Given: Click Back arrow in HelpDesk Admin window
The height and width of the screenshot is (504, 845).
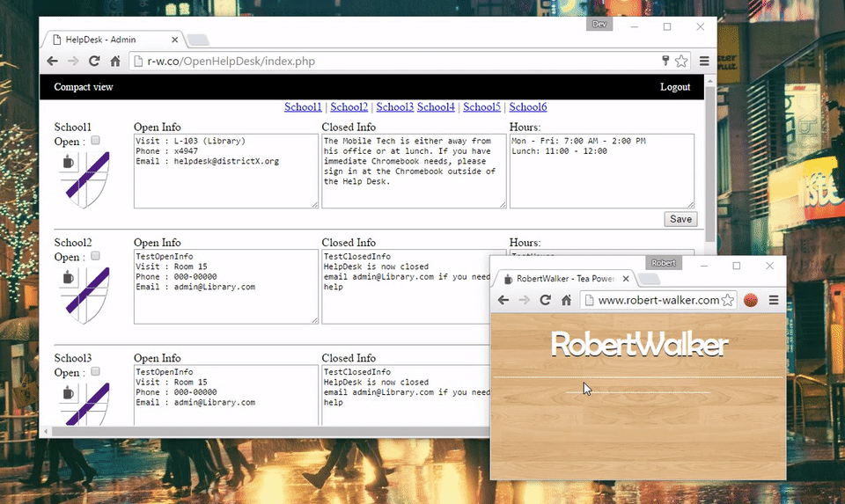Looking at the screenshot, I should (52, 62).
